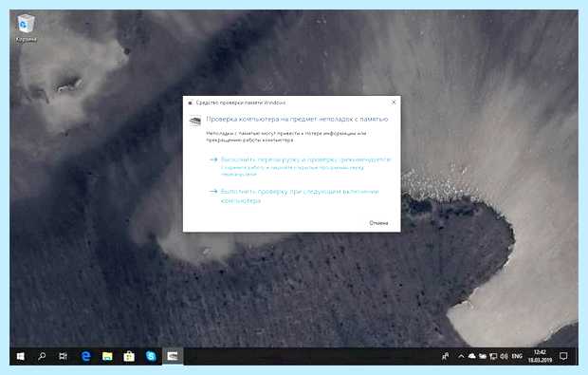588x375 pixels.
Task: Close the Windows Memory Diagnostic dialog
Action: click(x=394, y=103)
